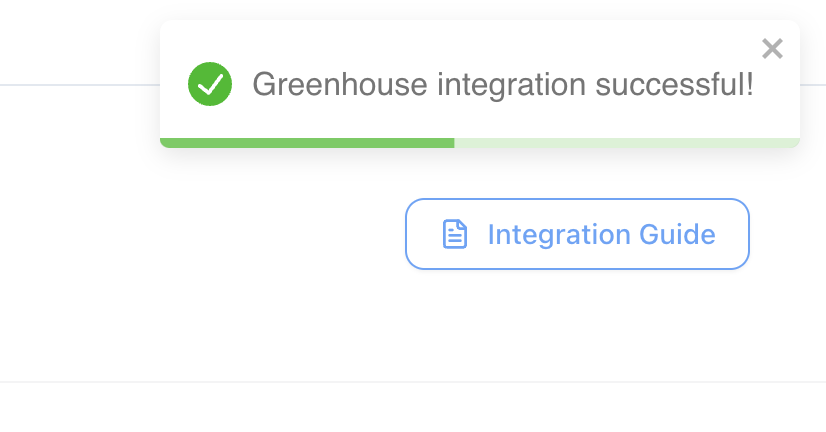Click the pale unfilled part of toast timer bar
Image resolution: width=826 pixels, height=432 pixels.
[x=627, y=143]
